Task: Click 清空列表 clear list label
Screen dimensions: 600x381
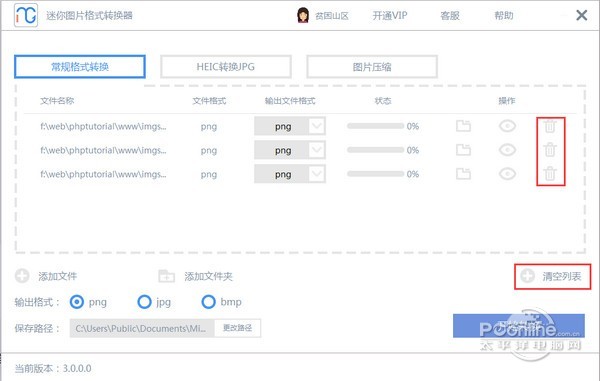Action: pyautogui.click(x=562, y=276)
